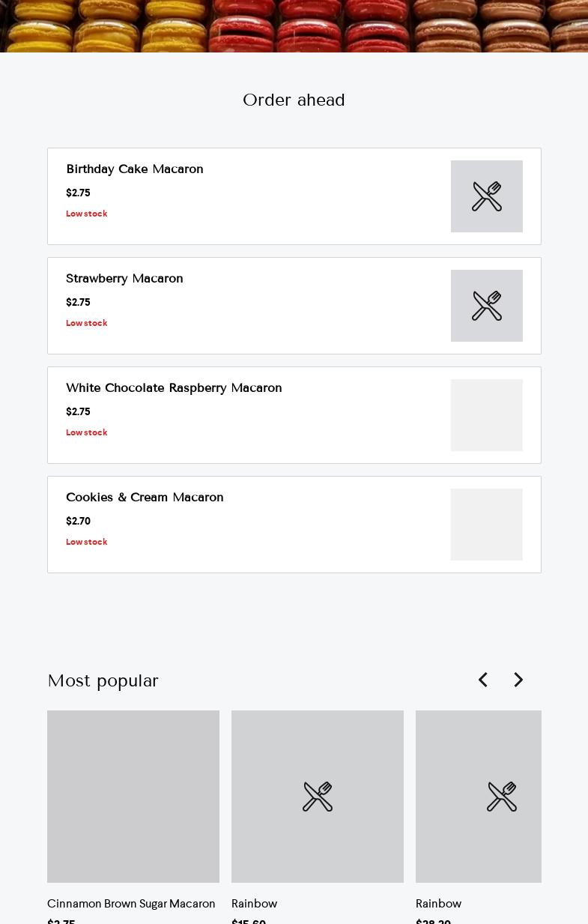Select the Strawberry Macaron title
This screenshot has width=588, height=924.
point(124,279)
